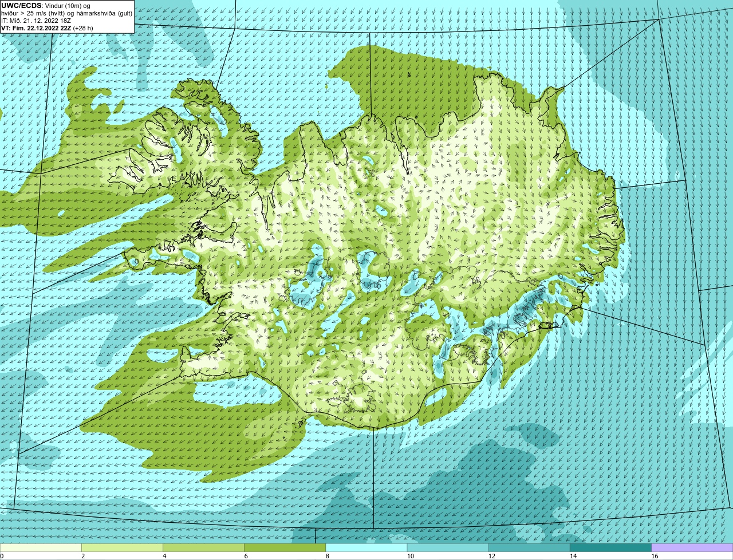This screenshot has height=560, width=733.
Task: Click the "8" label on the color scale
Action: pos(328,556)
